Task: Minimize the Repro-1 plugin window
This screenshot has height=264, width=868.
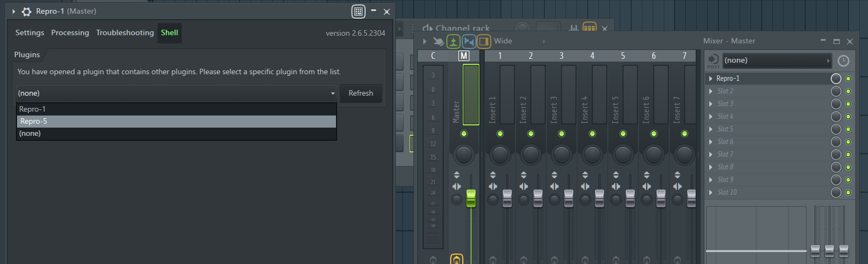Action: (373, 11)
